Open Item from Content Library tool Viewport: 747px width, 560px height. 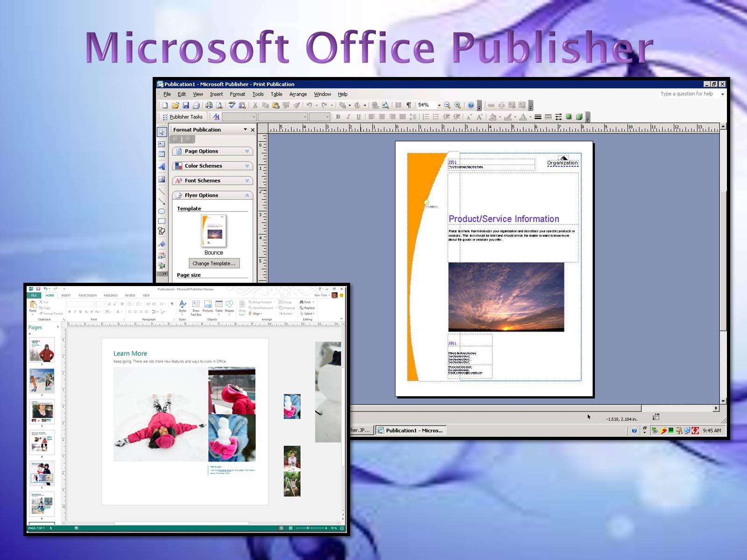(162, 266)
